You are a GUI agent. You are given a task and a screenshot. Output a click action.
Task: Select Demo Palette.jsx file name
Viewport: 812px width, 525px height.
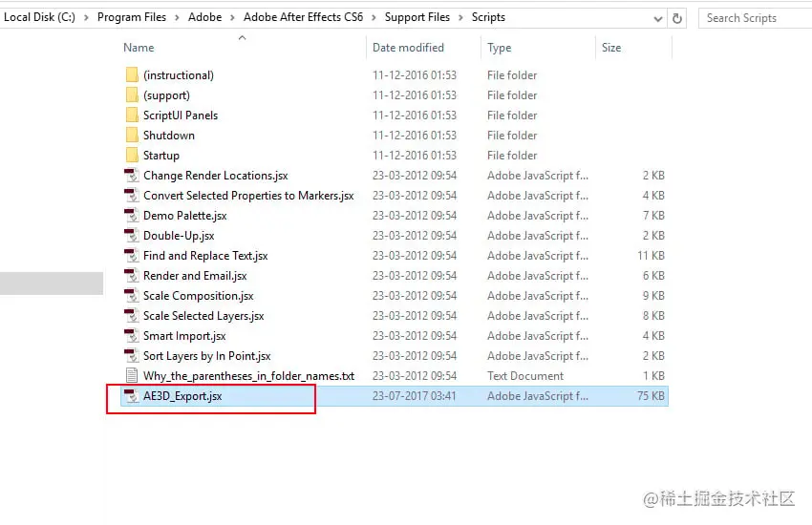(185, 215)
